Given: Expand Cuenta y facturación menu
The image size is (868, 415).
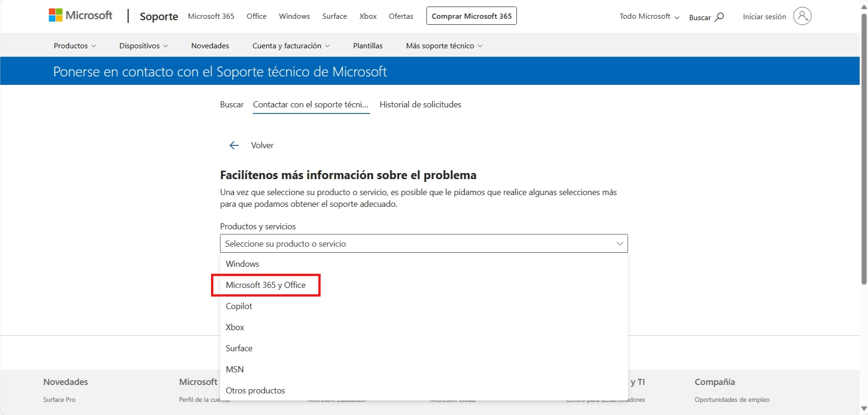Looking at the screenshot, I should point(291,45).
